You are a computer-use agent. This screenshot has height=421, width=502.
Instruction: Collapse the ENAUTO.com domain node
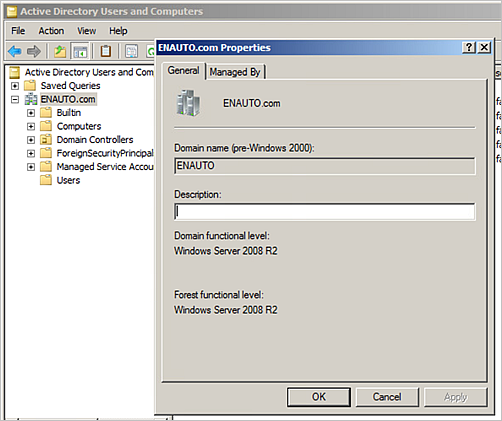click(15, 99)
